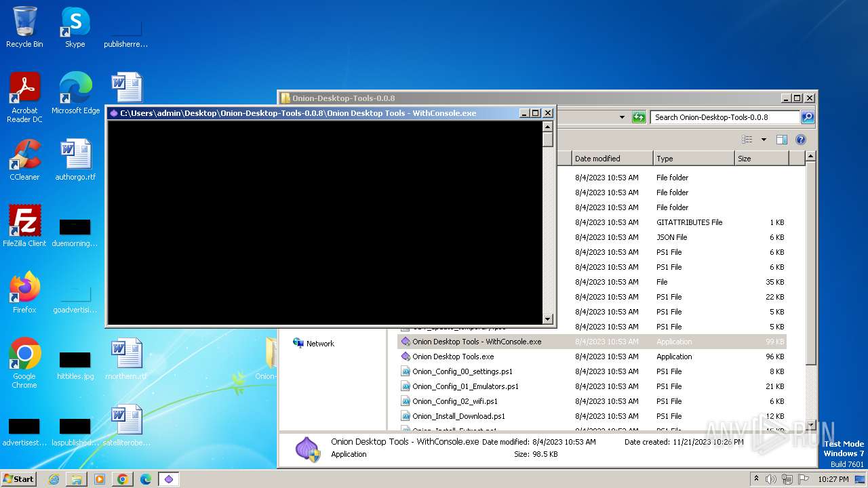
Task: Click the Action Center flag tray icon
Action: 802,479
